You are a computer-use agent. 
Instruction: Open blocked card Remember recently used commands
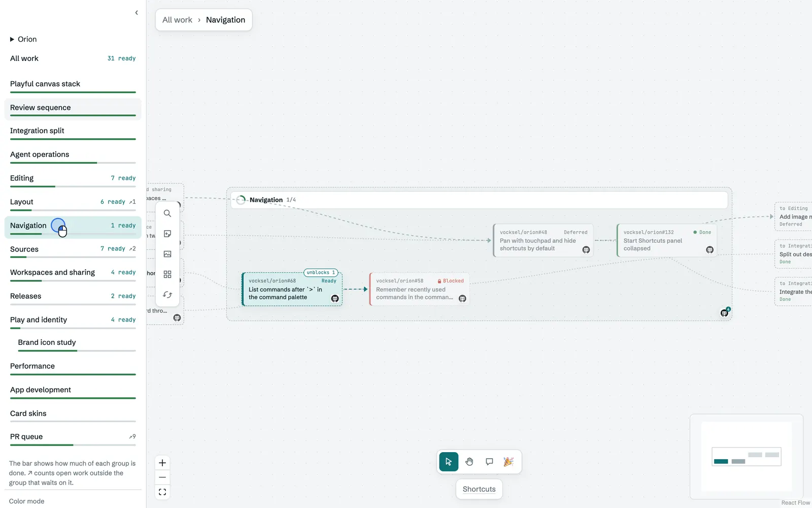click(x=420, y=289)
